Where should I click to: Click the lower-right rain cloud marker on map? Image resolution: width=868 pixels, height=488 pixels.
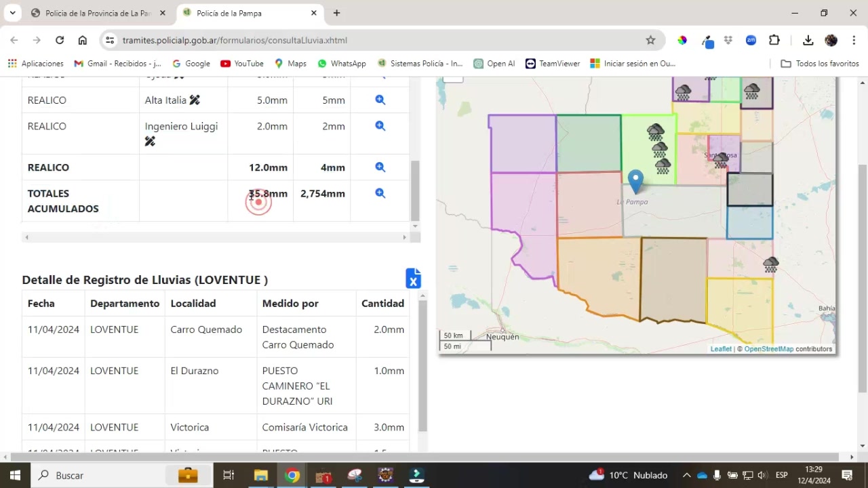[x=770, y=265]
